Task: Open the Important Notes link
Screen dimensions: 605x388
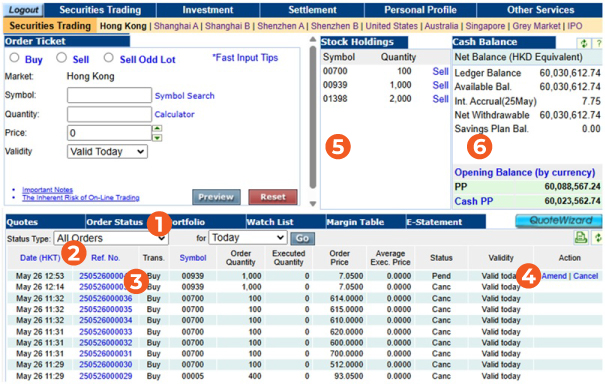Action: pos(47,190)
